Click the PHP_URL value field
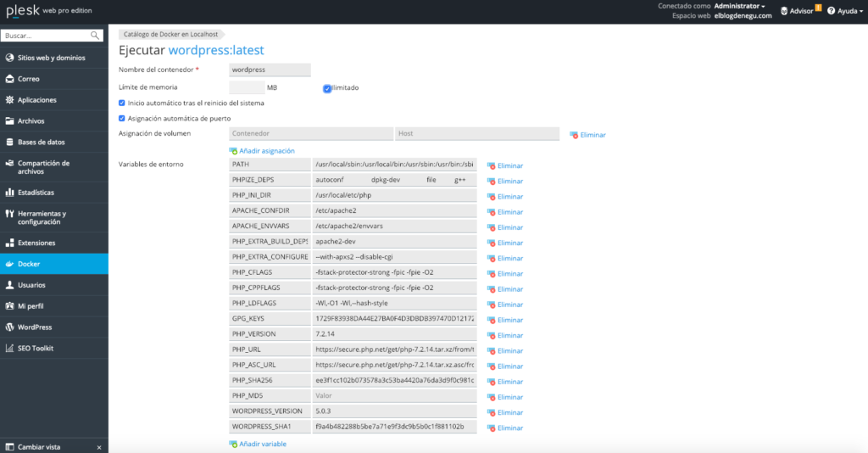The image size is (868, 453). click(394, 350)
